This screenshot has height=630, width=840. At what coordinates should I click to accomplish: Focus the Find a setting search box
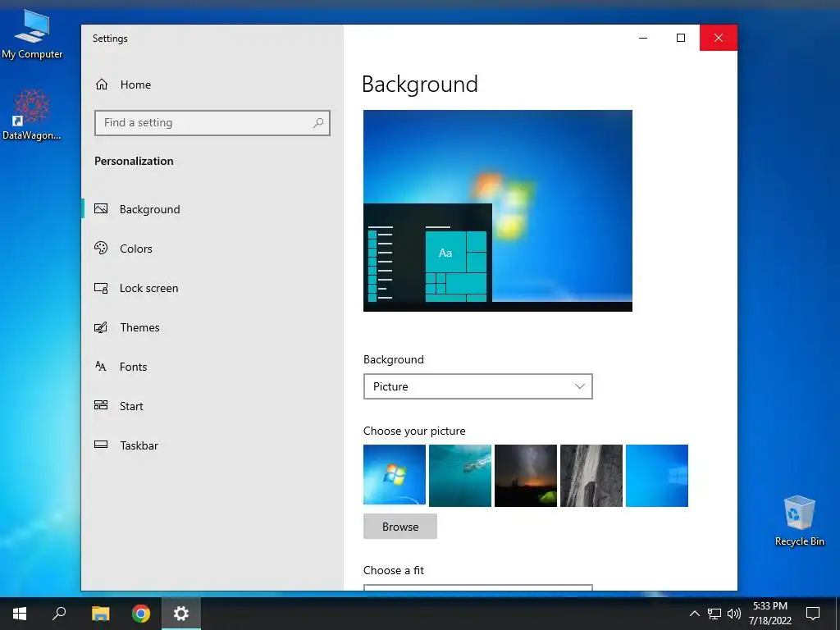(x=212, y=123)
